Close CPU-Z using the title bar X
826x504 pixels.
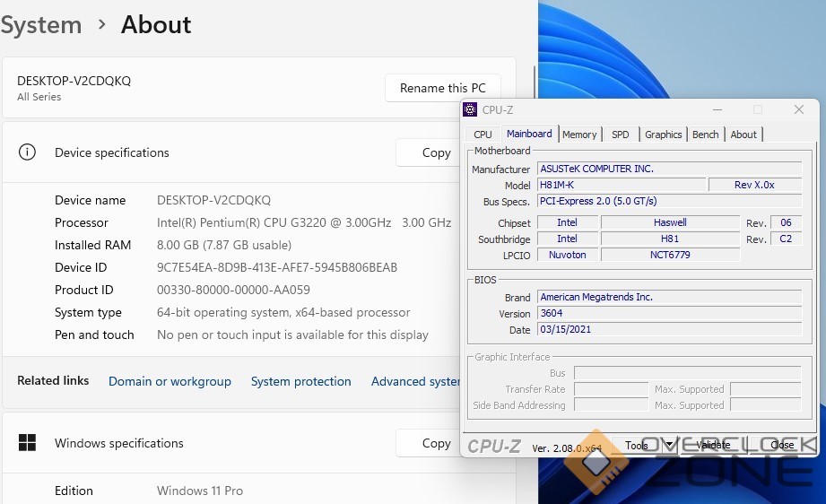pos(798,109)
